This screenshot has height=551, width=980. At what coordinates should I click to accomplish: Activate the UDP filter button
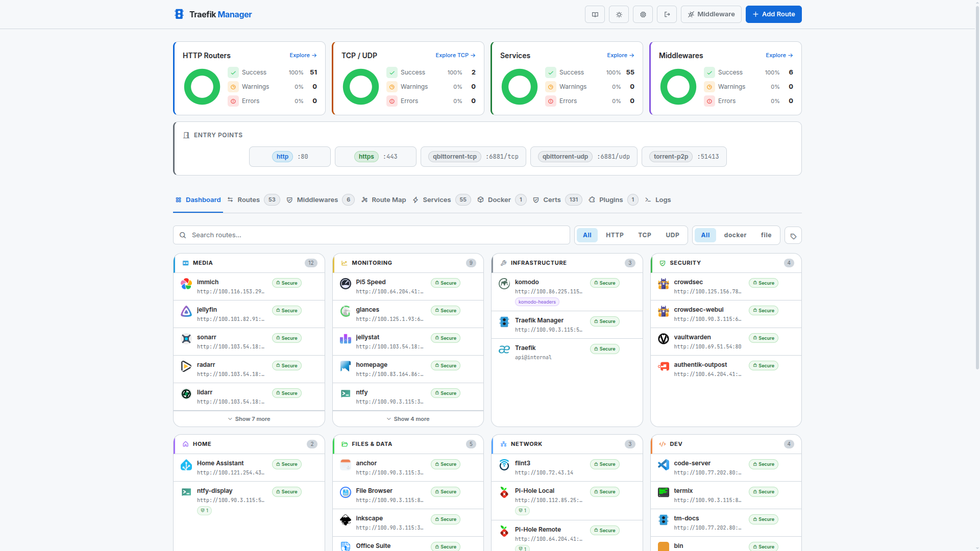point(672,235)
